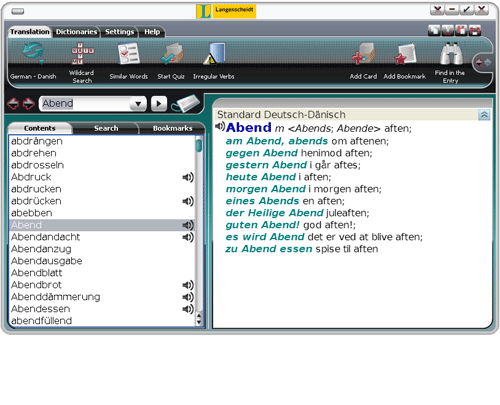Play audio for abdrücken in list
Screen dimensions: 500x405
point(188,201)
